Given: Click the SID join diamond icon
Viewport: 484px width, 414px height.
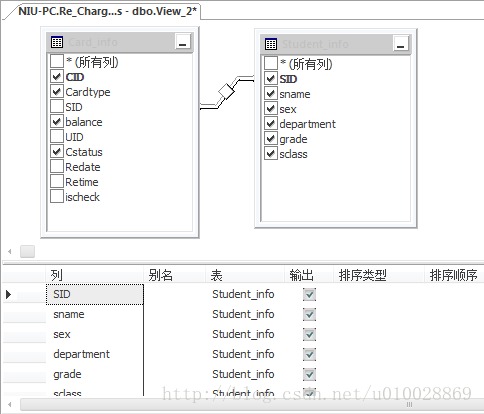Looking at the screenshot, I should (226, 92).
